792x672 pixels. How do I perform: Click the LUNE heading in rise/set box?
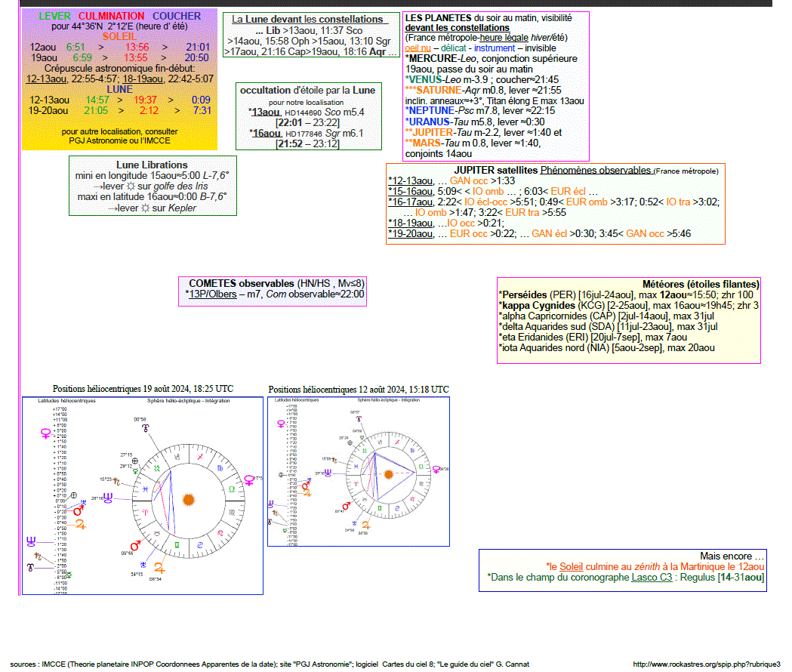120,89
